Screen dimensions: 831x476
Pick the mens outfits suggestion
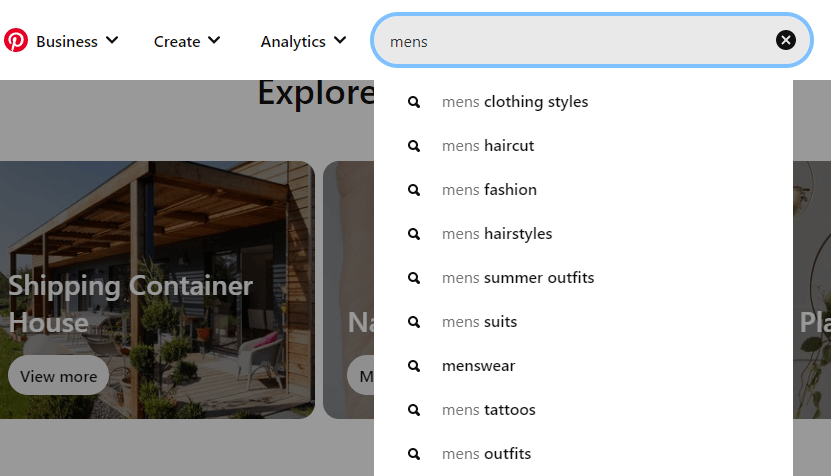(486, 454)
